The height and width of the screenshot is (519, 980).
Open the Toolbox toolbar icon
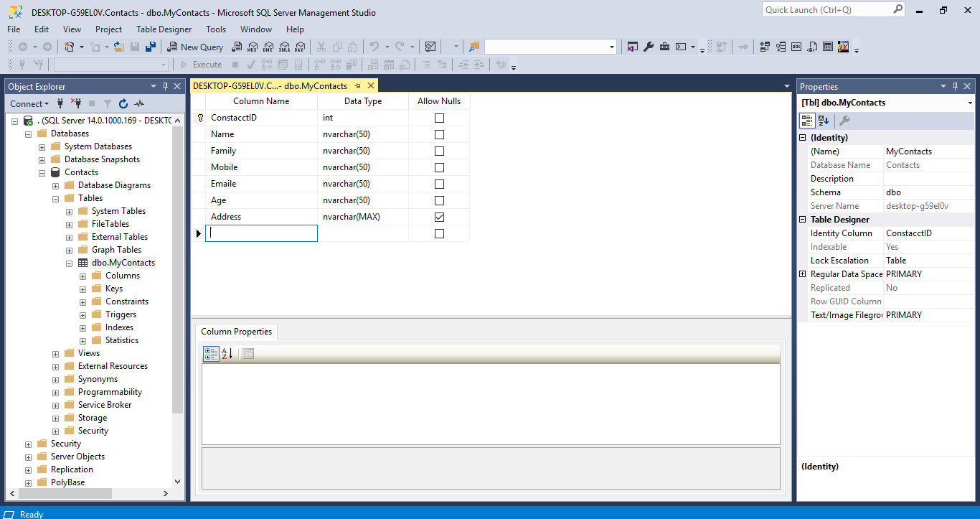pos(664,47)
